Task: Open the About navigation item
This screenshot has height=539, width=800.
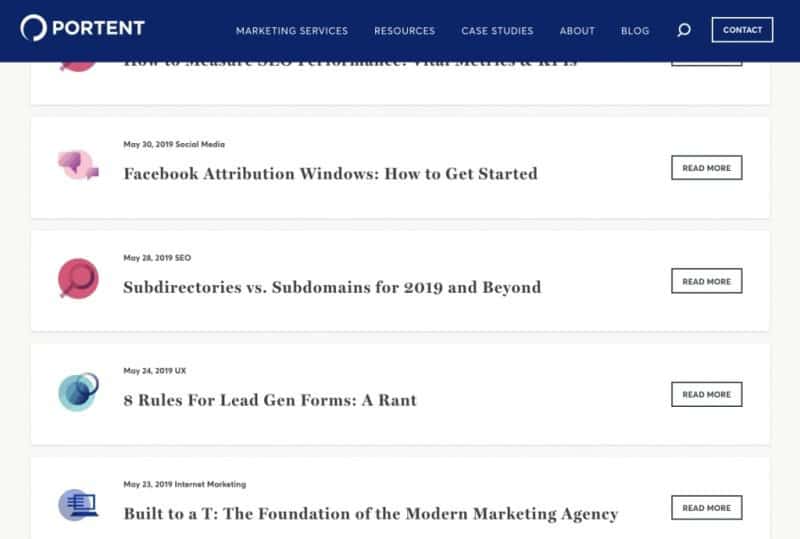Action: pyautogui.click(x=577, y=31)
